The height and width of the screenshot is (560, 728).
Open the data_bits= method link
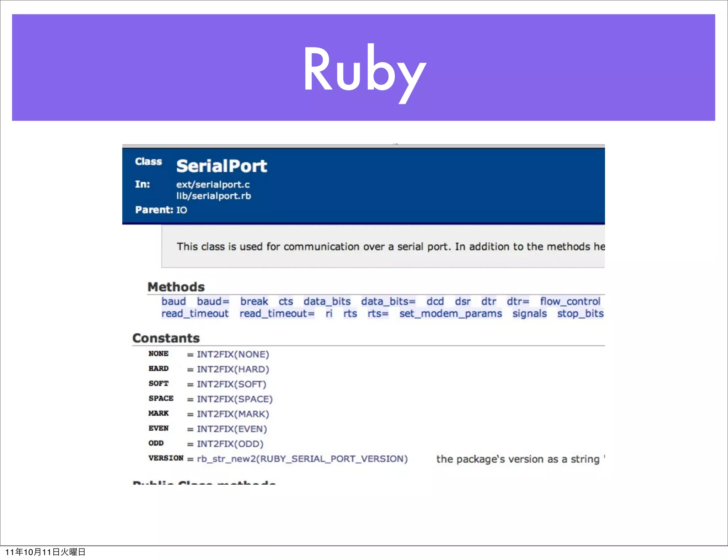pyautogui.click(x=388, y=301)
